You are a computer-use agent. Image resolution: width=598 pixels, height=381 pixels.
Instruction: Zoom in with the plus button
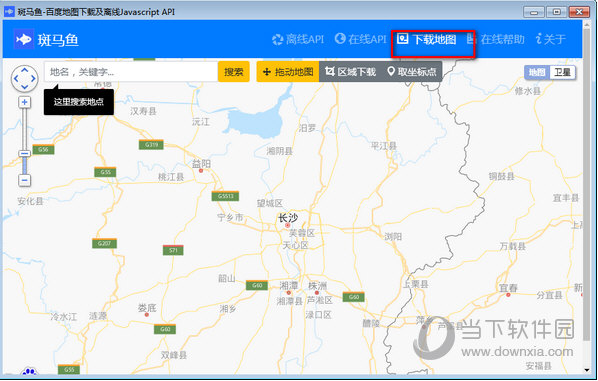click(24, 102)
